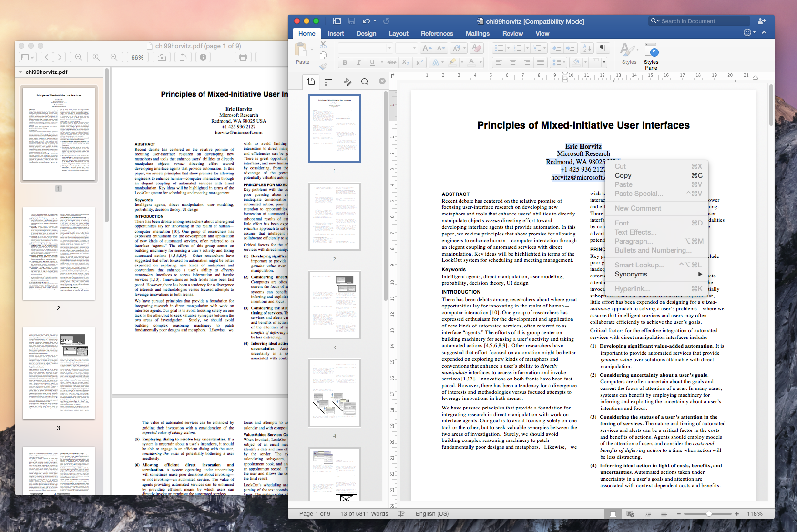
Task: Show the Thumbnails pane tab in Word sidebar
Action: [311, 82]
